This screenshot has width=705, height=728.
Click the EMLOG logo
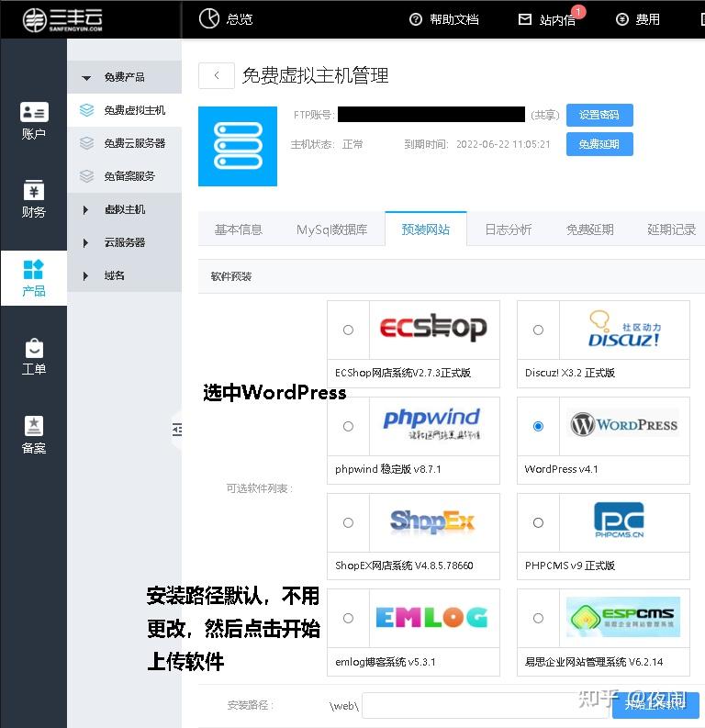click(431, 618)
